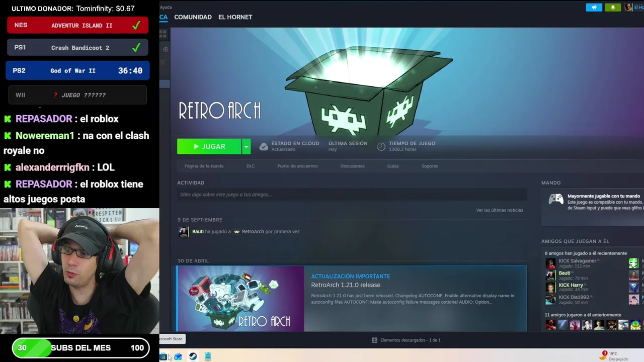Click the RetroArch link in the activity entry
This screenshot has width=644, height=362.
pos(253,232)
